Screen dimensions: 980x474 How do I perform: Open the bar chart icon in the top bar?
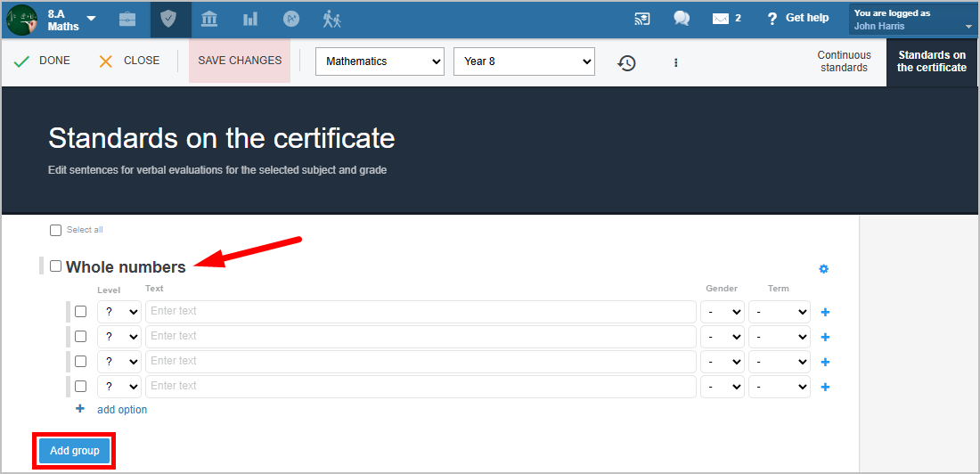coord(250,19)
